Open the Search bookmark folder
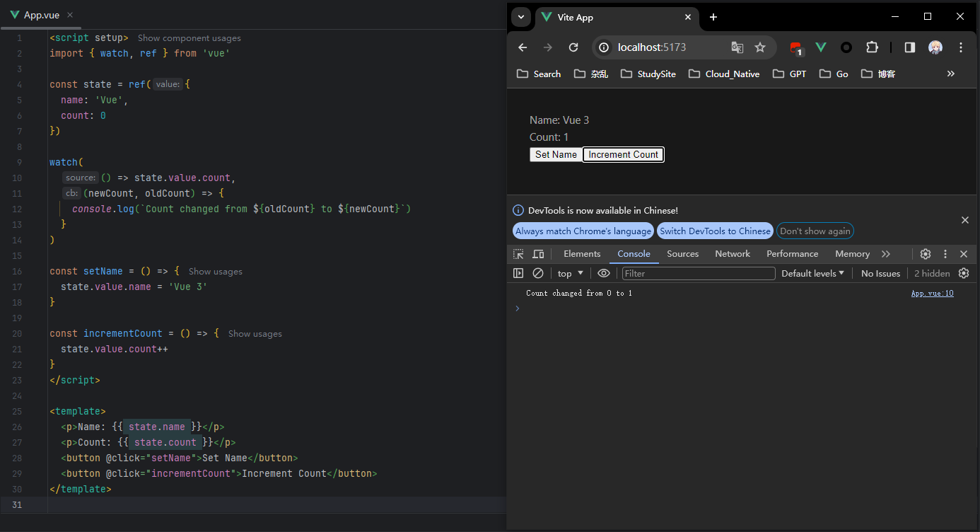The width and height of the screenshot is (980, 532). (539, 74)
